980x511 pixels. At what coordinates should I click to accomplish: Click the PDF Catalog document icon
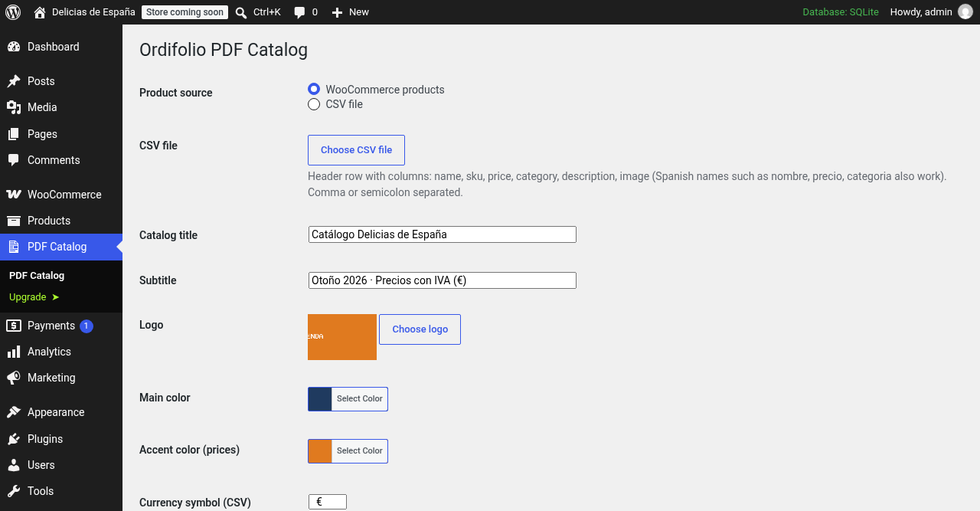point(14,247)
